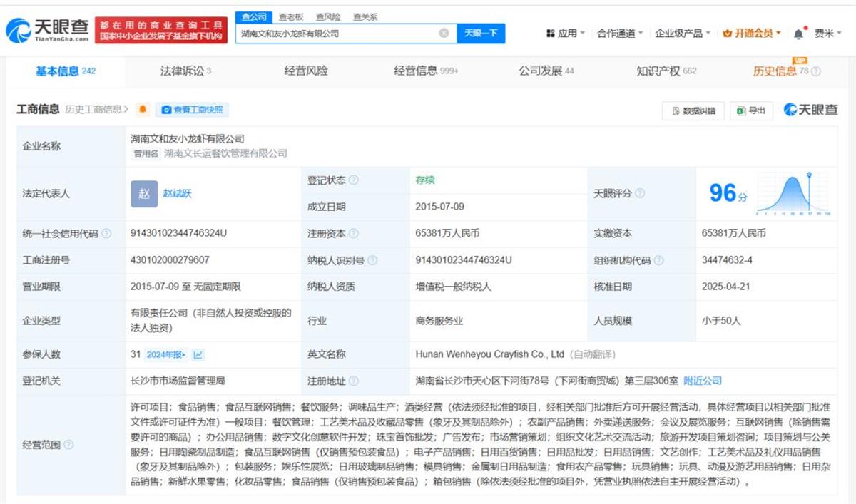Click the 小于50人 staff size value
The image size is (856, 504).
click(x=721, y=321)
